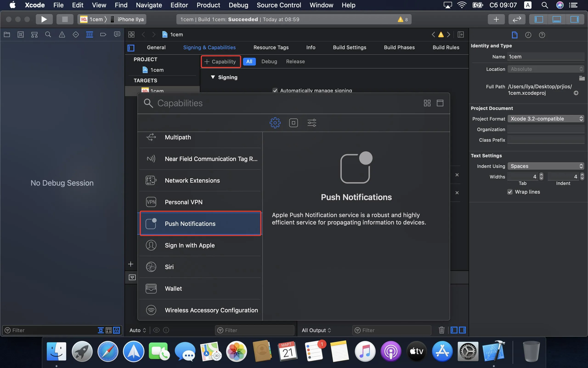This screenshot has height=368, width=588.
Task: Run the build with the Play button
Action: [x=44, y=19]
